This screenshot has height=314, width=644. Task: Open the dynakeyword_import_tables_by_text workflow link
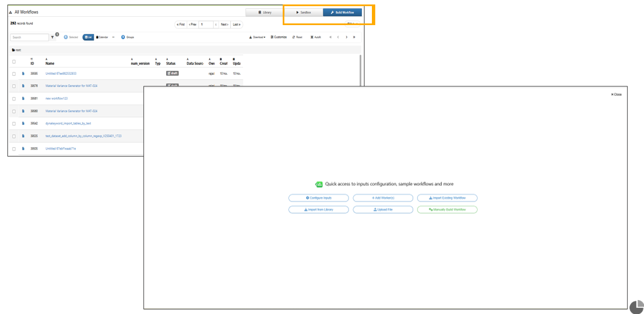point(68,123)
